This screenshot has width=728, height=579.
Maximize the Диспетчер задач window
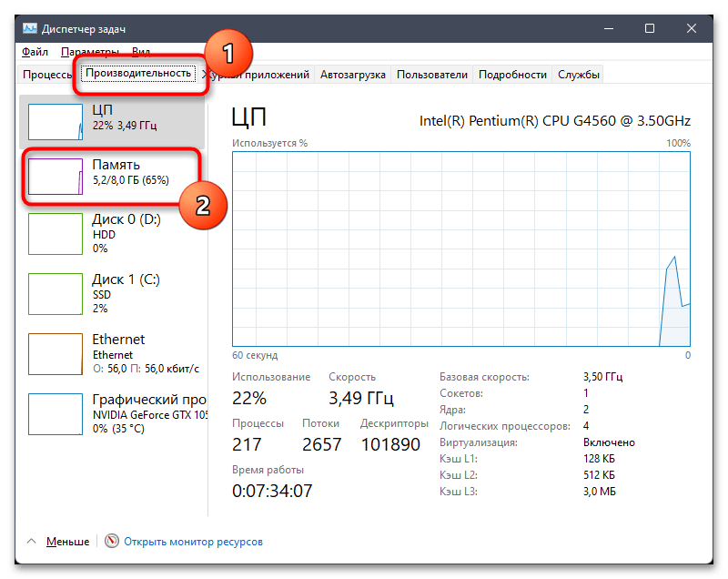[650, 29]
